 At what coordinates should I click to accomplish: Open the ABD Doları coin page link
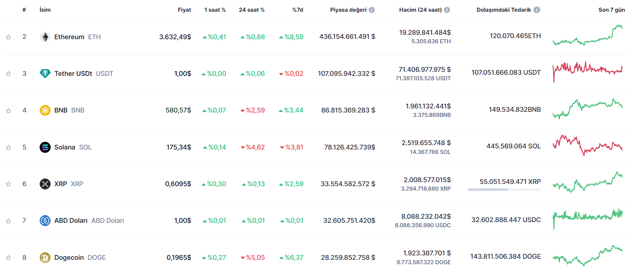71,221
